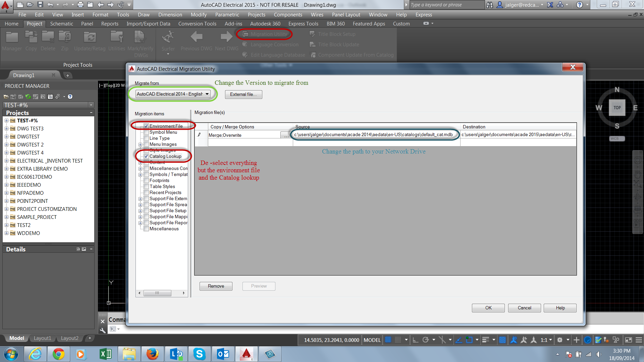Open the Project Manager help icon
This screenshot has height=362, width=644.
tap(70, 97)
